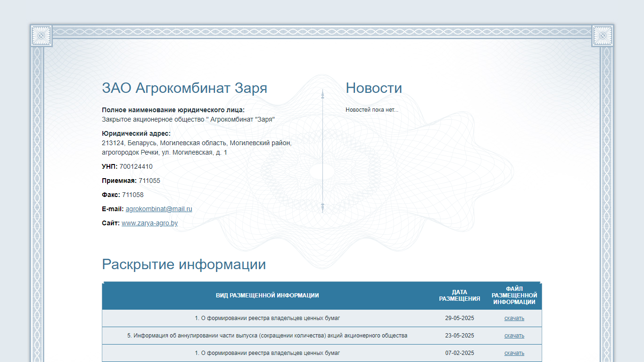The image size is (644, 362).
Task: Click the label Полное наименование юридического лица
Action: click(x=173, y=110)
